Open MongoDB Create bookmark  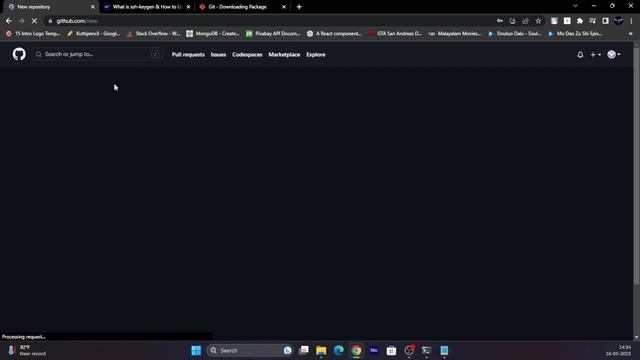tap(213, 34)
